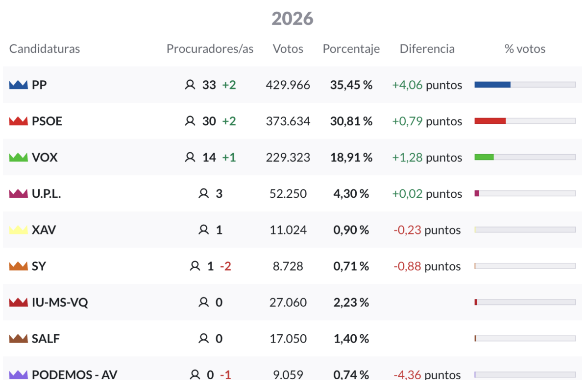Click the blue PP vote percentage bar
The width and height of the screenshot is (588, 392).
point(492,85)
